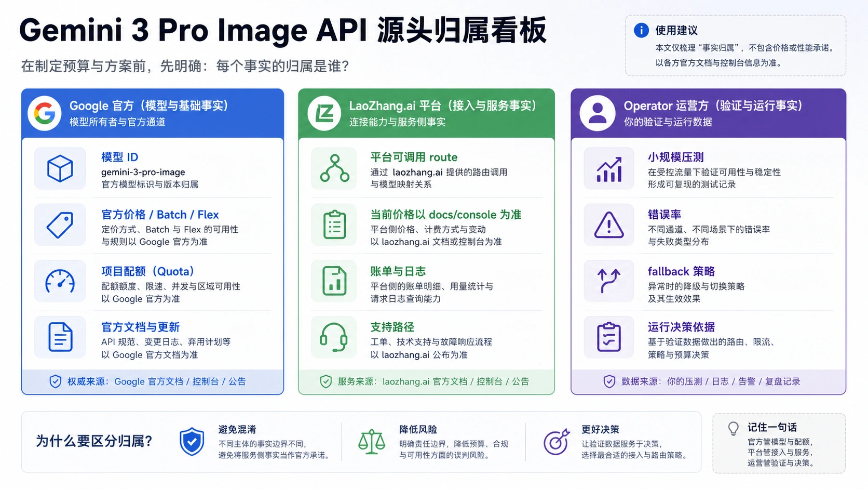
Task: Click the main title Gemini 3 Pro Image API 源头归属看板
Action: [x=283, y=30]
